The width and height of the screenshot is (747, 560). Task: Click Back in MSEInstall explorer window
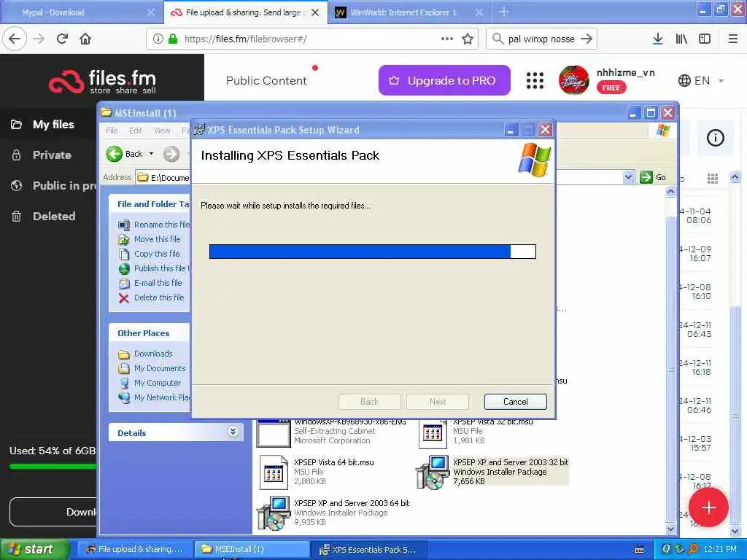pos(124,154)
